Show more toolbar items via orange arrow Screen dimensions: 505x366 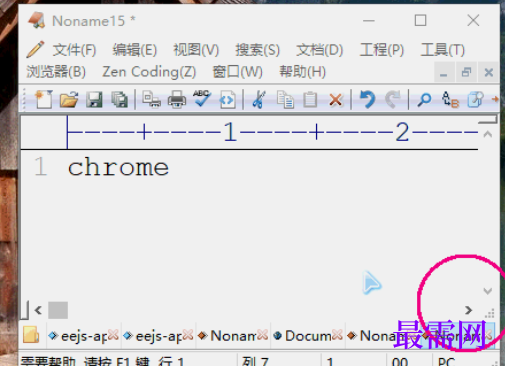tap(495, 99)
